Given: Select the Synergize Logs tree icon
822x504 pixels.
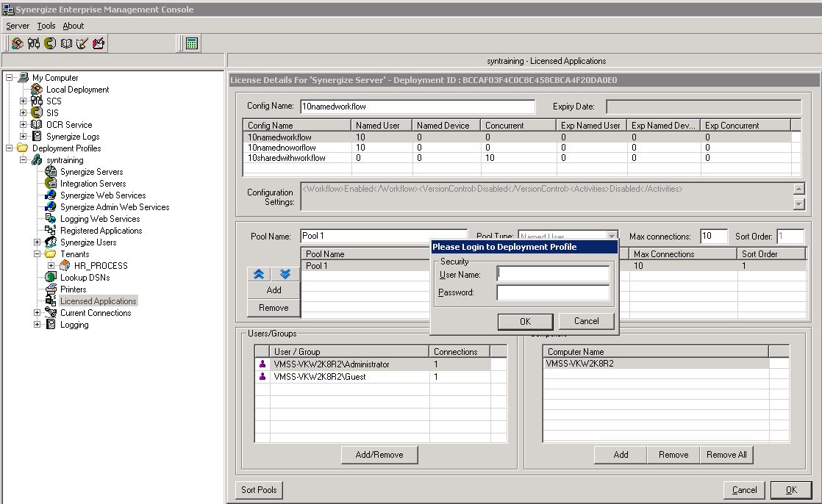Looking at the screenshot, I should [x=37, y=136].
